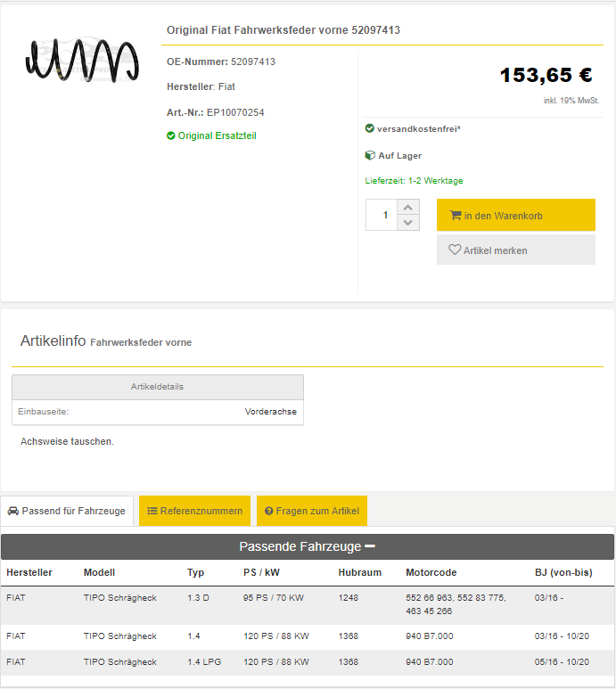616x689 pixels.
Task: Click the car icon in vehicles tab
Action: pos(13,512)
